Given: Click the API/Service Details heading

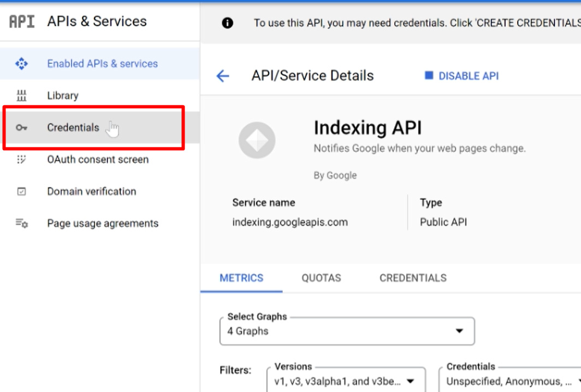Looking at the screenshot, I should (313, 75).
